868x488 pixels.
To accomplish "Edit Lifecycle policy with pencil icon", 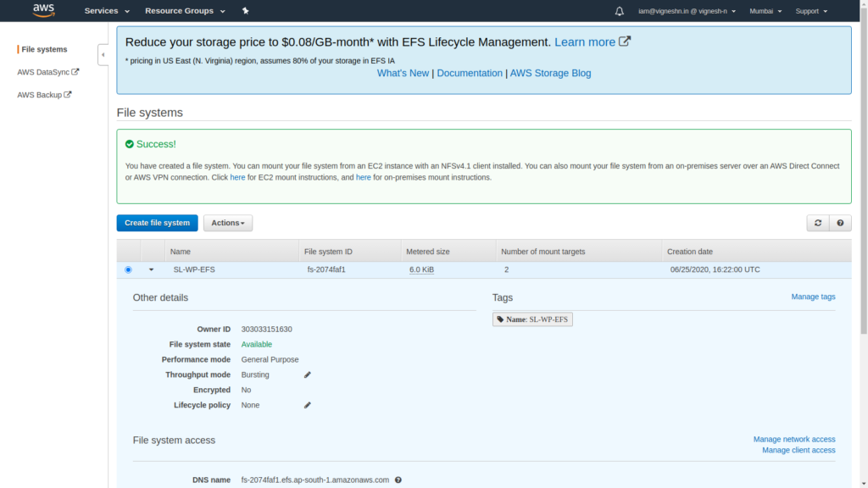I will [307, 406].
